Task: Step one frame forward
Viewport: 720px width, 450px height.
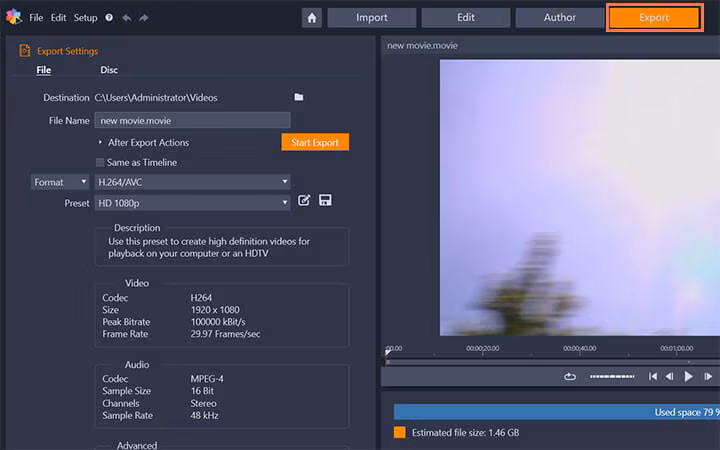Action: [x=708, y=377]
